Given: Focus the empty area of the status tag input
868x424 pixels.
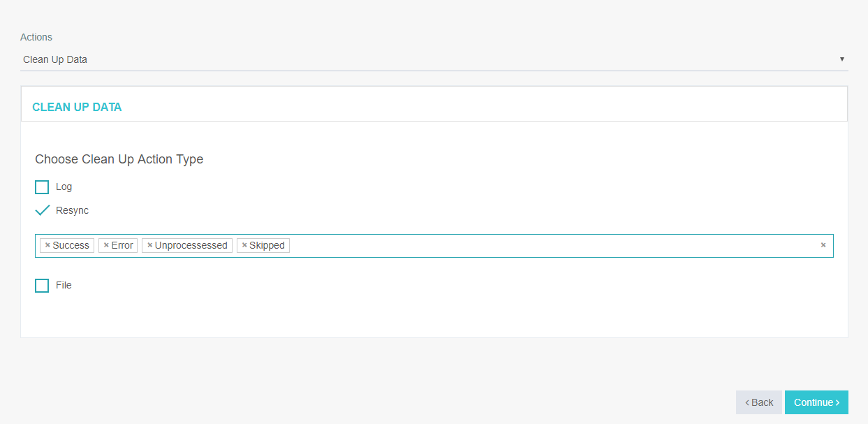Looking at the screenshot, I should [552, 246].
